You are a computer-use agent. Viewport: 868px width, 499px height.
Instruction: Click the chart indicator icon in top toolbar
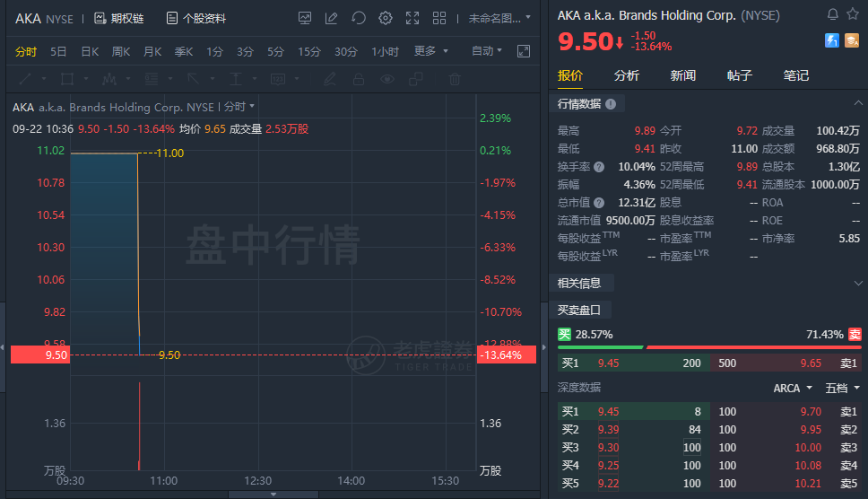(x=305, y=18)
